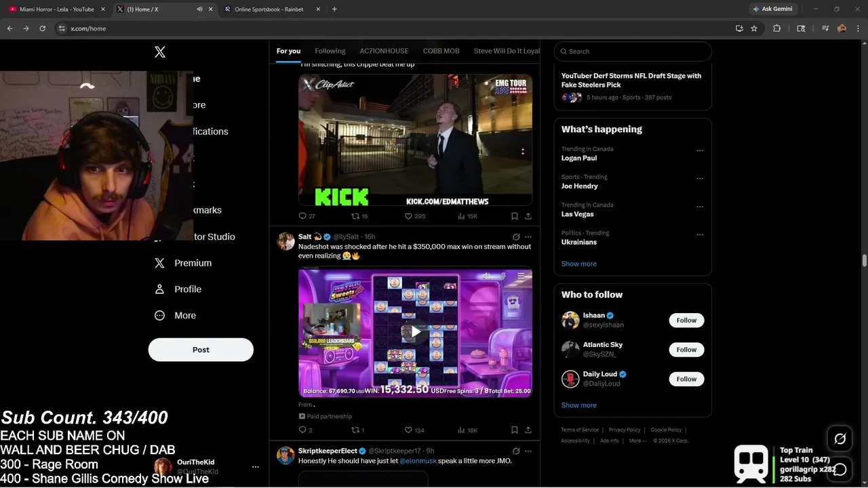Screen dimensions: 868x488
Task: Open a new browser tab
Action: (334, 9)
